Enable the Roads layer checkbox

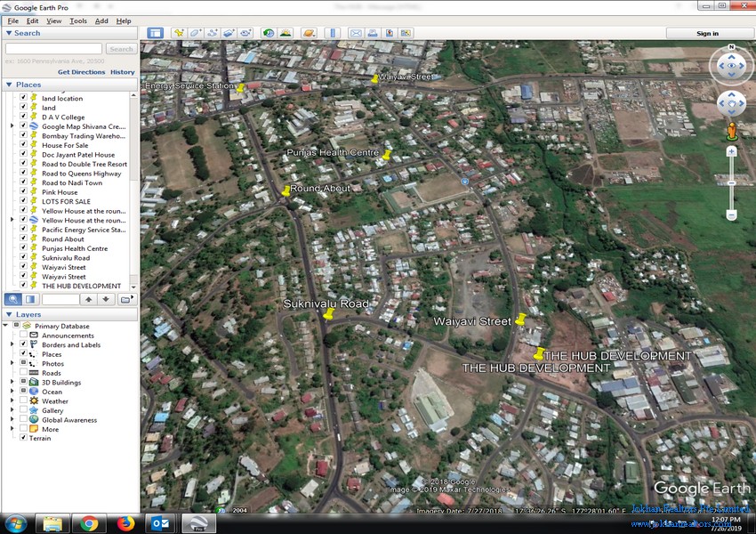pos(23,373)
